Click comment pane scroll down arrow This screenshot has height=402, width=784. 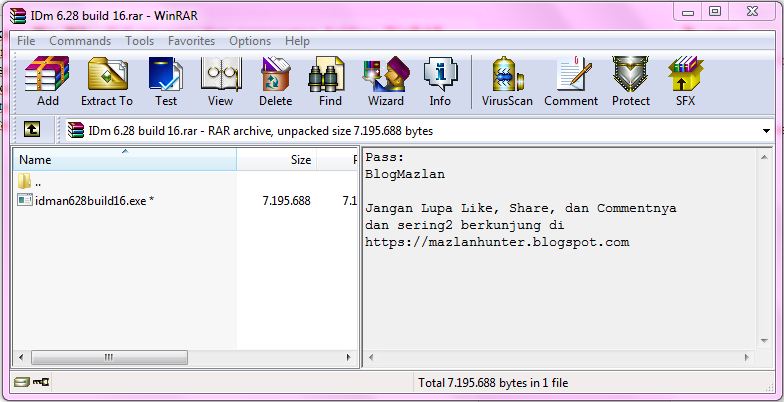[x=764, y=340]
